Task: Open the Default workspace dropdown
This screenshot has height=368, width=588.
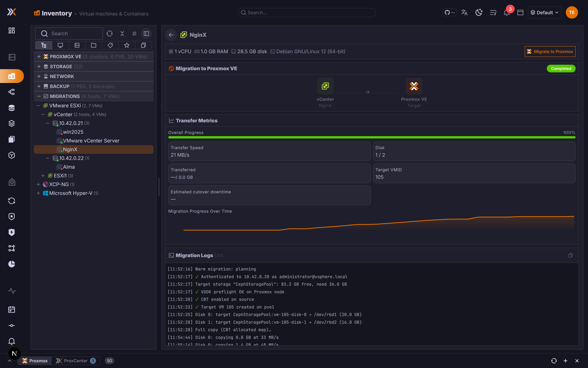Action: [545, 12]
